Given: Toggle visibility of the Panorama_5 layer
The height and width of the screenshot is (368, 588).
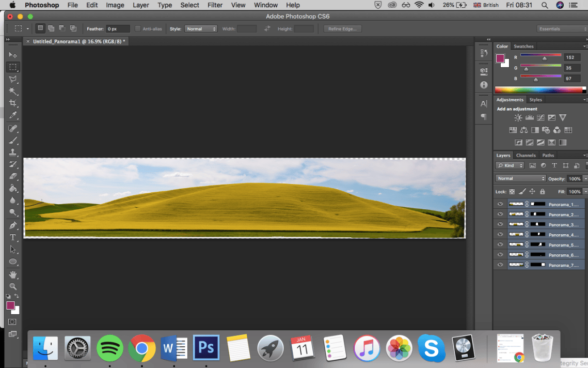Looking at the screenshot, I should [500, 245].
